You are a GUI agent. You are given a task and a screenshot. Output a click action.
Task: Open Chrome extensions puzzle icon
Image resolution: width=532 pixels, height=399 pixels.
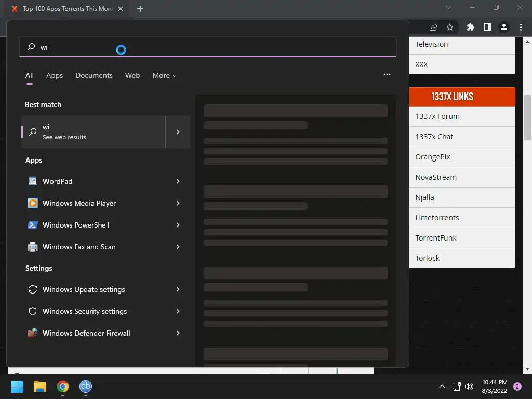tap(470, 27)
